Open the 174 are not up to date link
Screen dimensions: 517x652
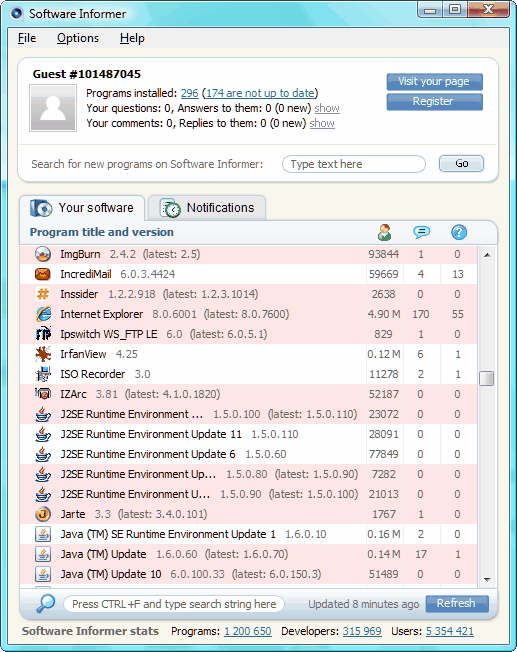[260, 93]
